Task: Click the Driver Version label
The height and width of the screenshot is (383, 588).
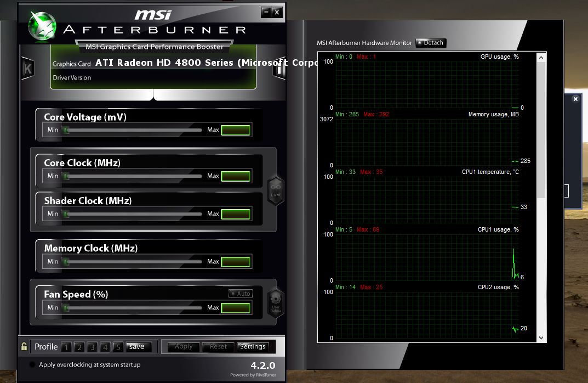Action: click(72, 78)
